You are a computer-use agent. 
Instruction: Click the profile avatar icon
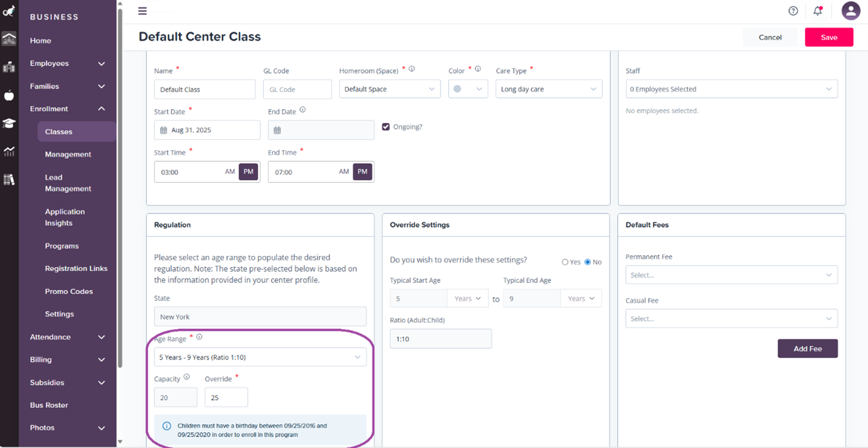(x=850, y=11)
